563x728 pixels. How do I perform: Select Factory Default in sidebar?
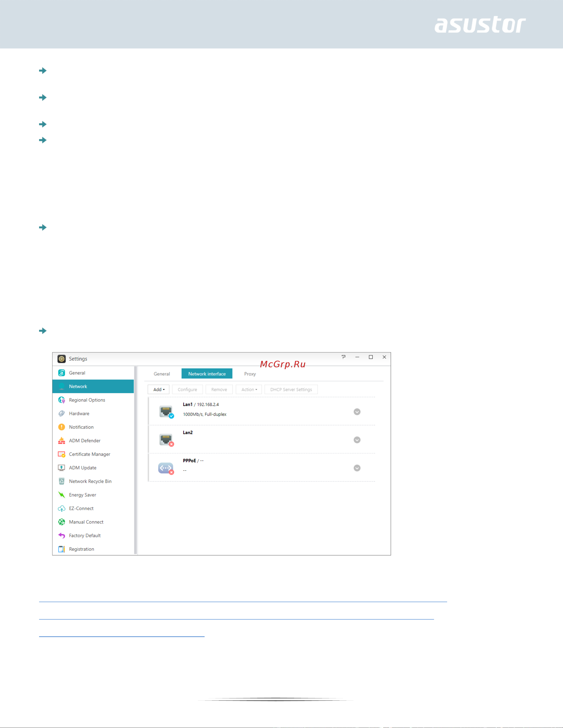[x=93, y=535]
